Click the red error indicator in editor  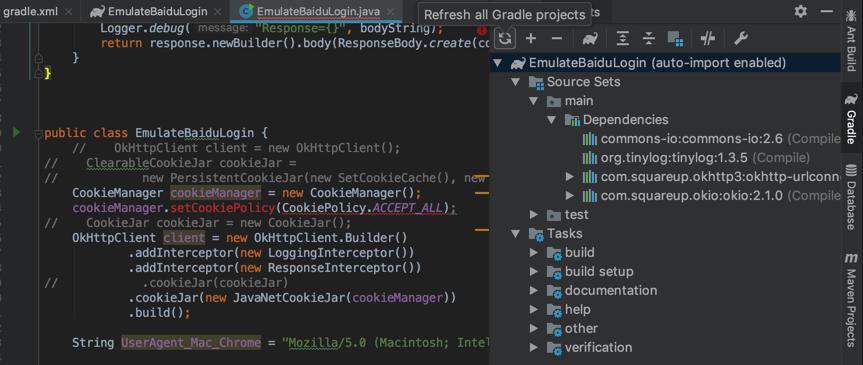[x=482, y=31]
